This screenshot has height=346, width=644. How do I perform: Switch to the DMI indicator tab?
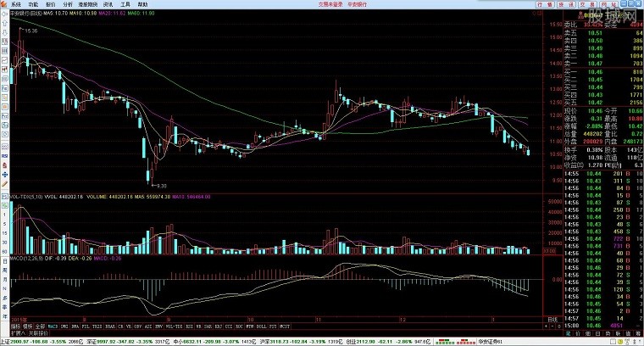coord(64,326)
